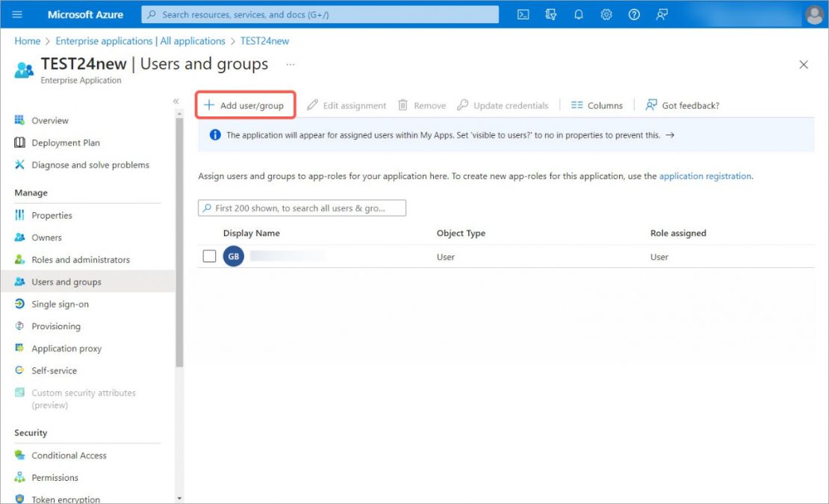Click the TEST24new breadcrumb
This screenshot has width=829, height=504.
(x=264, y=40)
